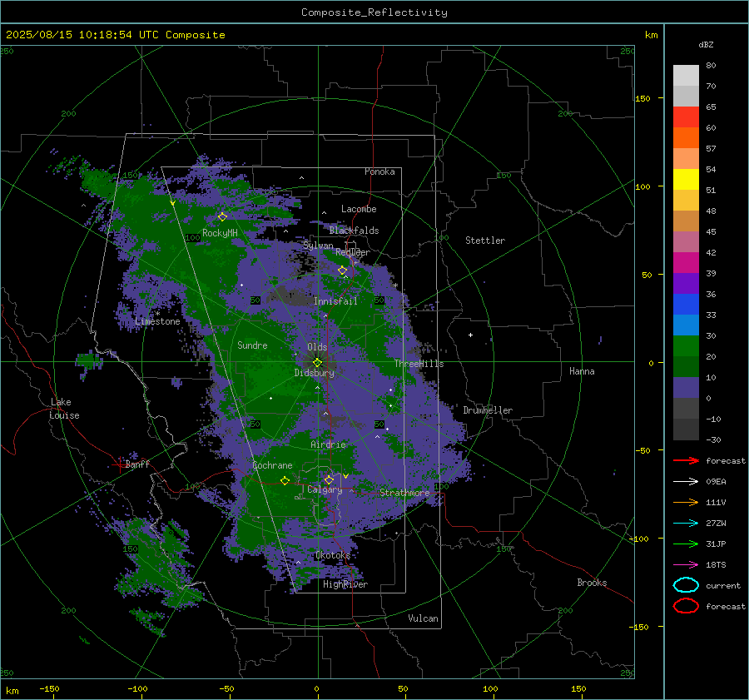Click the yellow diamond marker above RockyMH
The height and width of the screenshot is (700, 749).
click(x=222, y=217)
